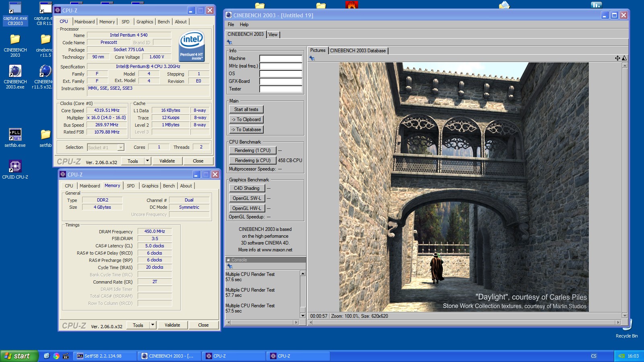This screenshot has width=644, height=362.
Task: Click Validate in the top CPU-Z window
Action: point(167,161)
